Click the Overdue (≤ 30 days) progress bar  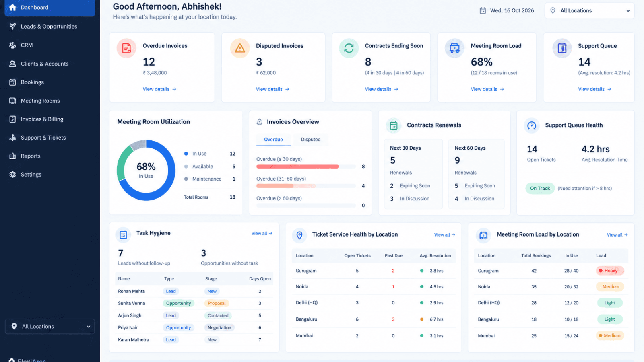click(306, 167)
